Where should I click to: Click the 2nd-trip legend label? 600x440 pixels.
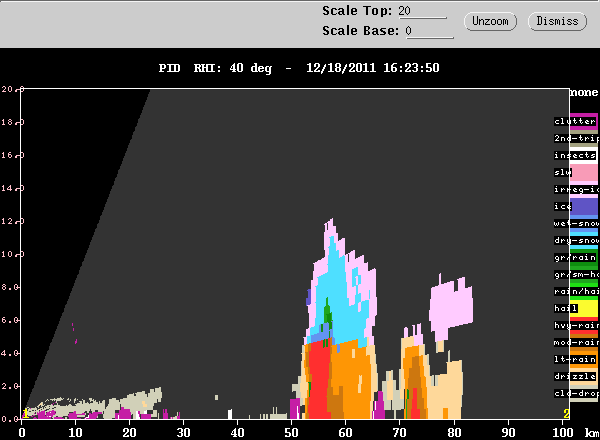click(576, 138)
